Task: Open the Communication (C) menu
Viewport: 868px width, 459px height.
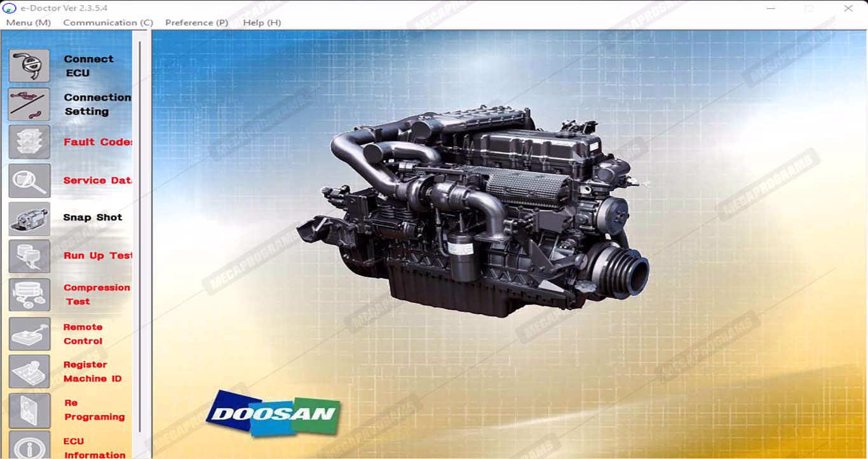Action: (x=108, y=23)
